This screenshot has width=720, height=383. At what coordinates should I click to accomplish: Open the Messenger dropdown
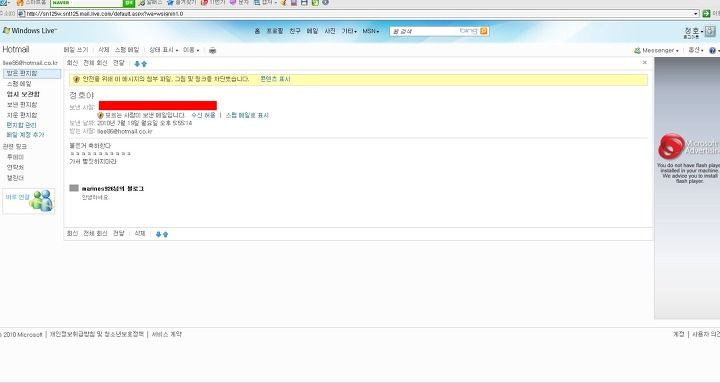click(x=656, y=50)
